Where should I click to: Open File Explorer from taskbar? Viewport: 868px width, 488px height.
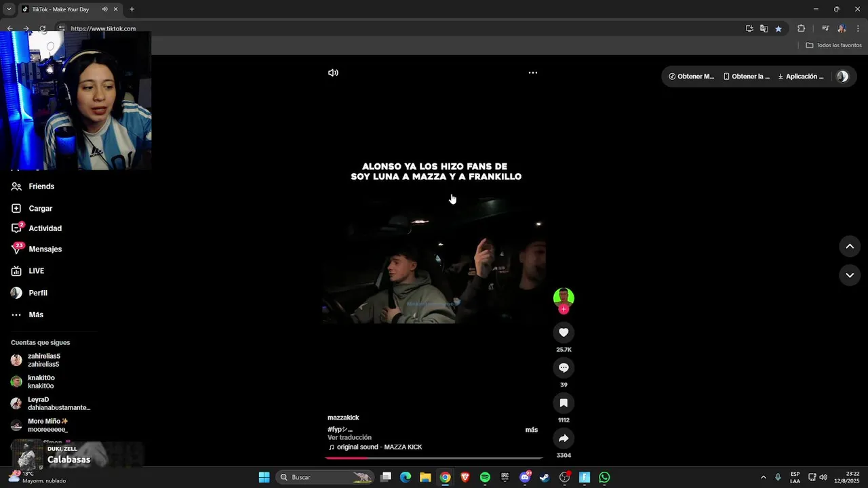pos(425,477)
